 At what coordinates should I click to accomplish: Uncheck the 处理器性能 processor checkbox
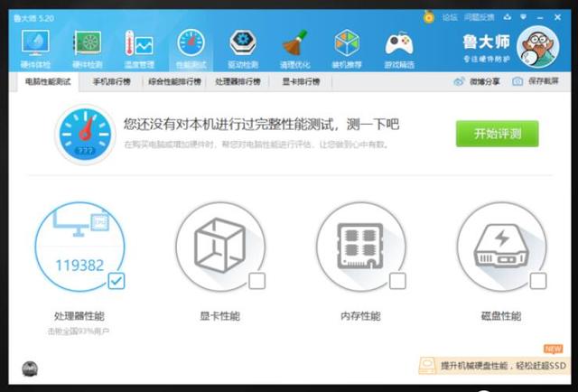pos(116,280)
